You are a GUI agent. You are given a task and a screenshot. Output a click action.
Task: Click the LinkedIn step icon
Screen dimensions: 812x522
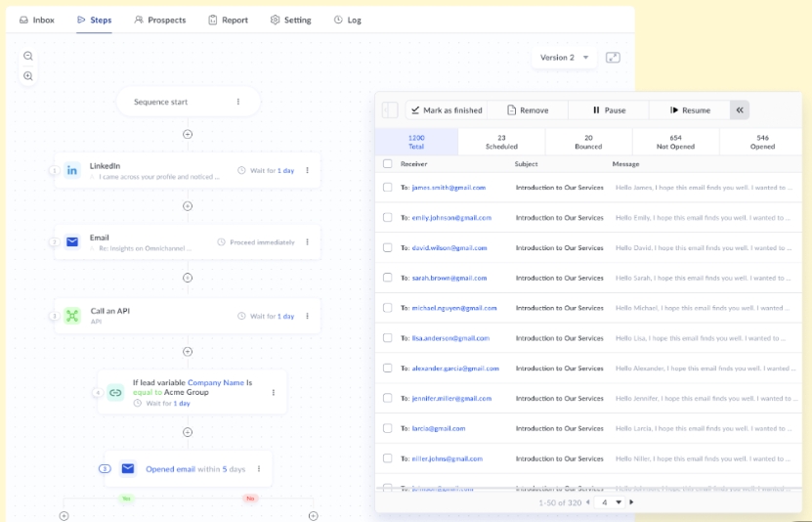point(72,170)
